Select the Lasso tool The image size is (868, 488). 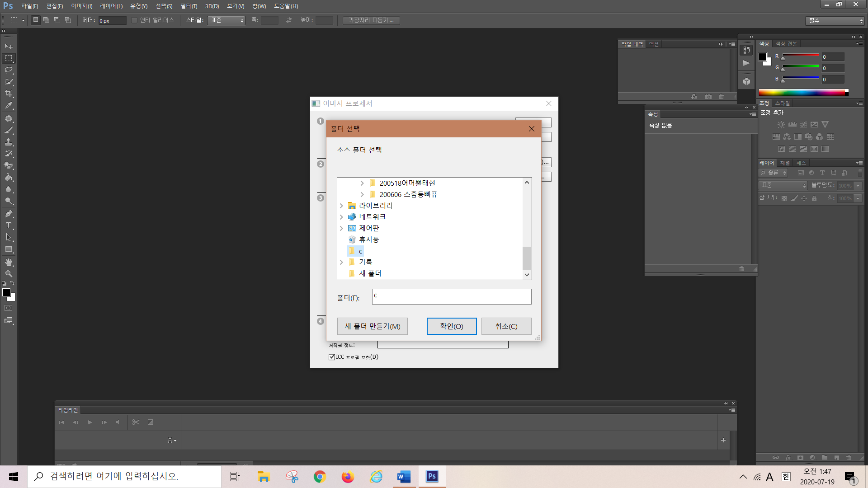coord(9,70)
